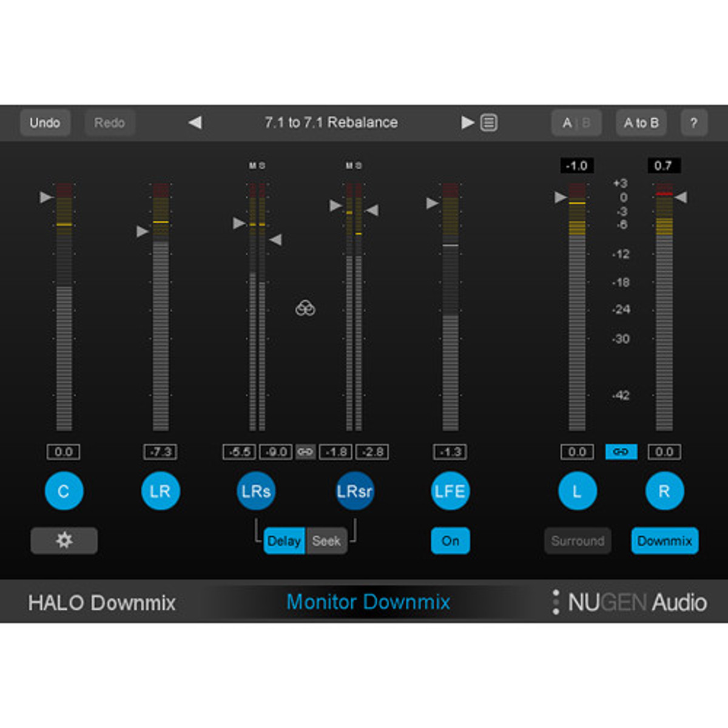The image size is (728, 728).
Task: Toggle the LRsr channel circle button
Action: pyautogui.click(x=355, y=491)
